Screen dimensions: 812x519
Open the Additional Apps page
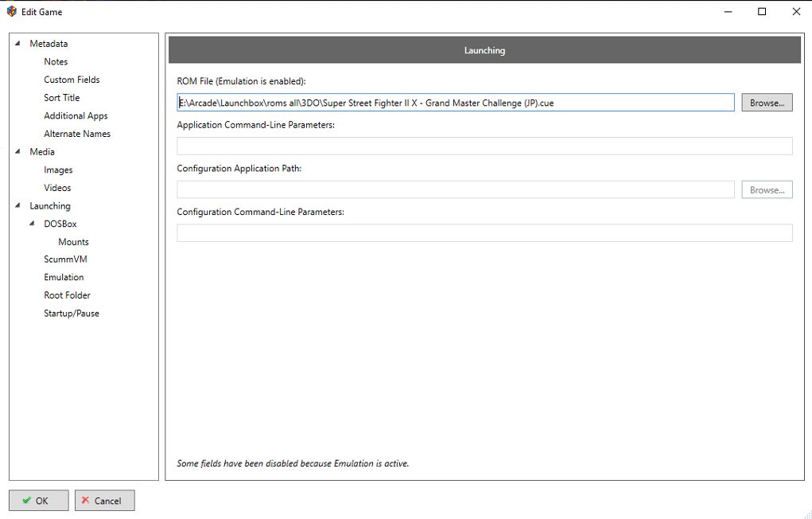[x=76, y=115]
